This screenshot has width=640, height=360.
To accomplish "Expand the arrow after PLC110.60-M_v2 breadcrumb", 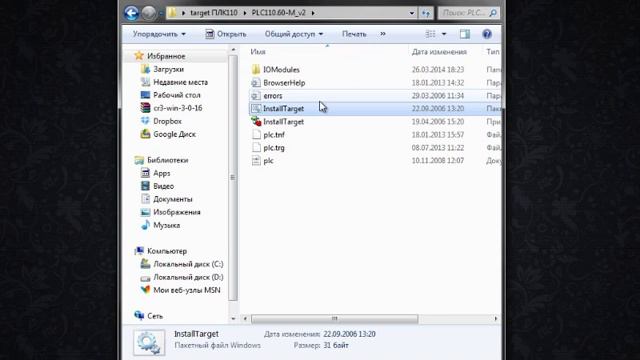I will 313,13.
